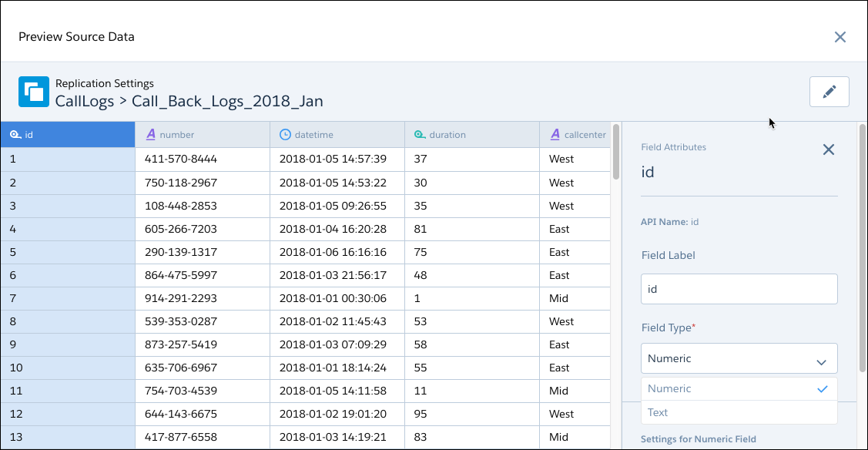The image size is (868, 450).
Task: Close the Field Attributes panel
Action: (x=828, y=149)
